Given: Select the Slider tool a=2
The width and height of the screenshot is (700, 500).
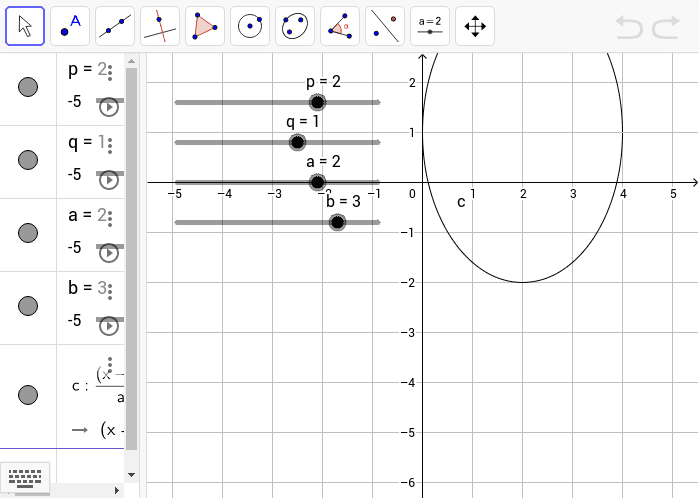Looking at the screenshot, I should pyautogui.click(x=430, y=26).
